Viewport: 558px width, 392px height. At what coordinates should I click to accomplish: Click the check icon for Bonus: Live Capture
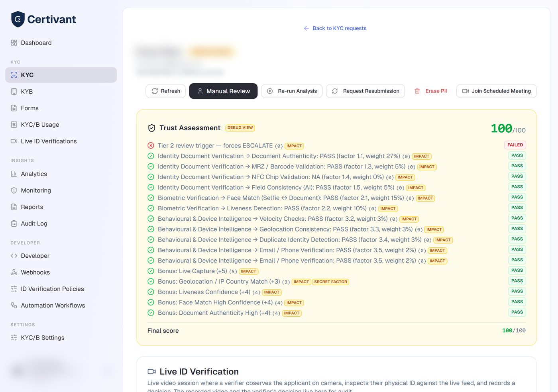(151, 271)
